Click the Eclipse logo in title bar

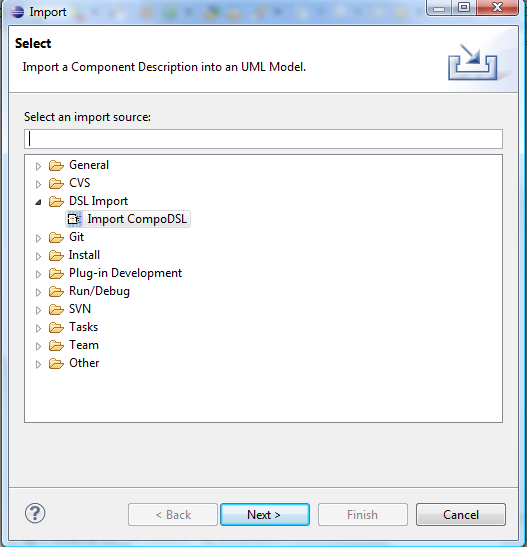click(x=17, y=12)
